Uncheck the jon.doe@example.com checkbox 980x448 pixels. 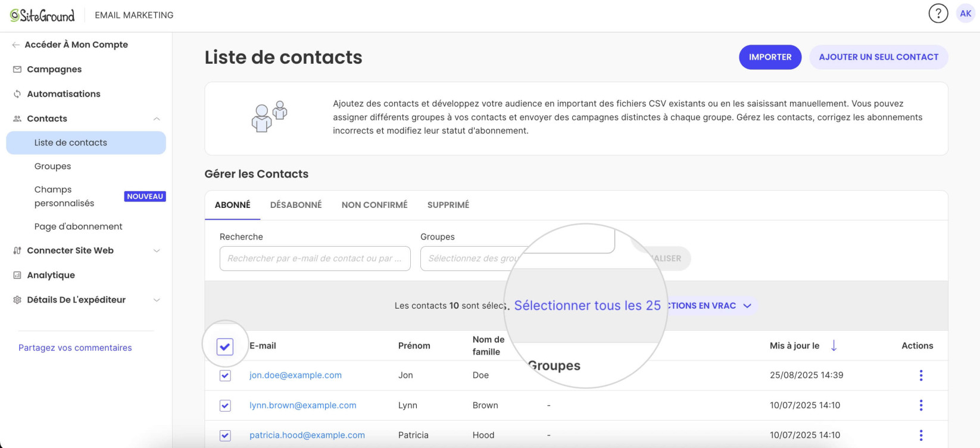coord(225,375)
